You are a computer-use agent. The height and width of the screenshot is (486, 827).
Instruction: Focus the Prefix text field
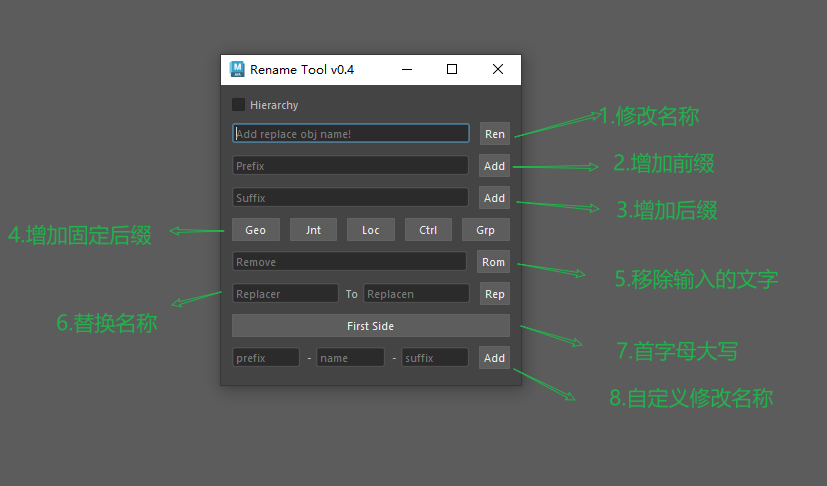350,166
